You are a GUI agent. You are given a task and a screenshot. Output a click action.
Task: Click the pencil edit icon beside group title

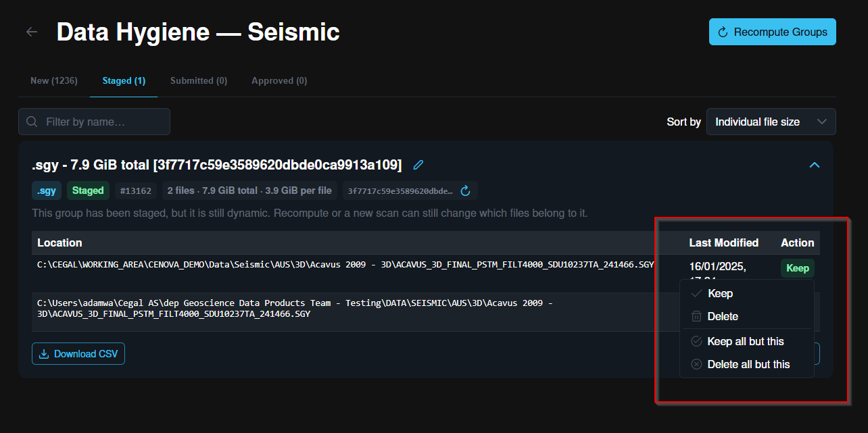[x=418, y=165]
